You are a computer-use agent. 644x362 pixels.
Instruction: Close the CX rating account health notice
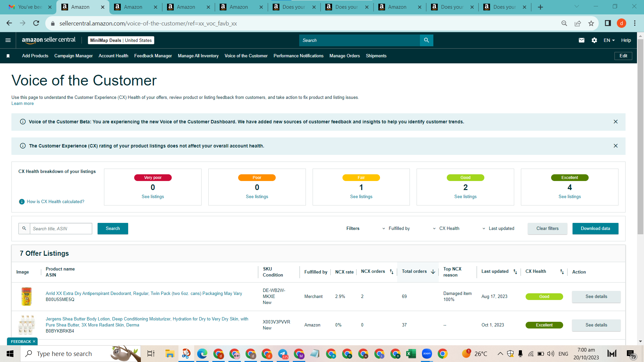click(x=615, y=146)
